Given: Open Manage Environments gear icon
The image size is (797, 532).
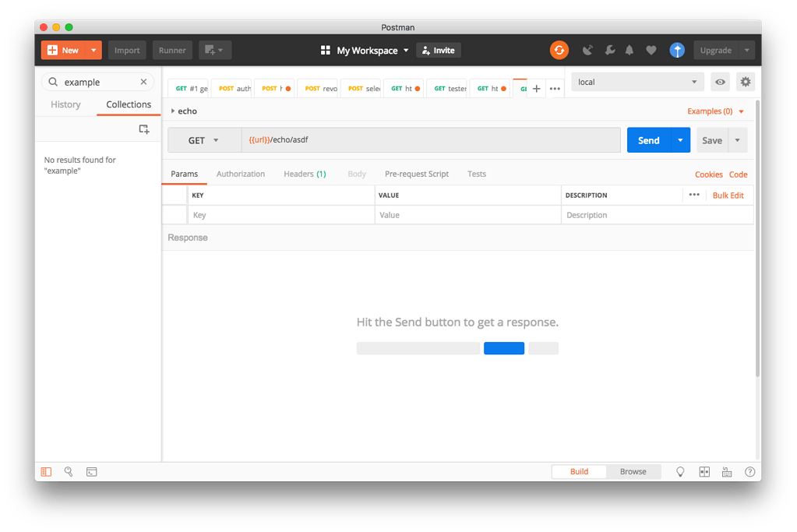Looking at the screenshot, I should (x=745, y=82).
